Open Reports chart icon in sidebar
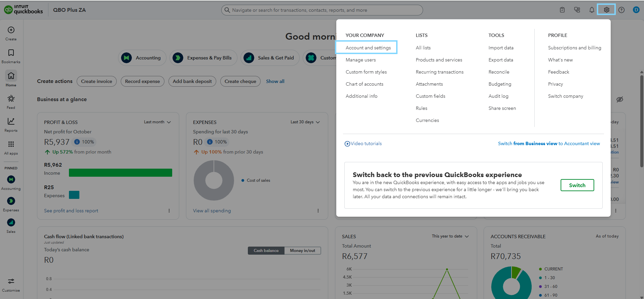This screenshot has height=299, width=644. click(11, 122)
